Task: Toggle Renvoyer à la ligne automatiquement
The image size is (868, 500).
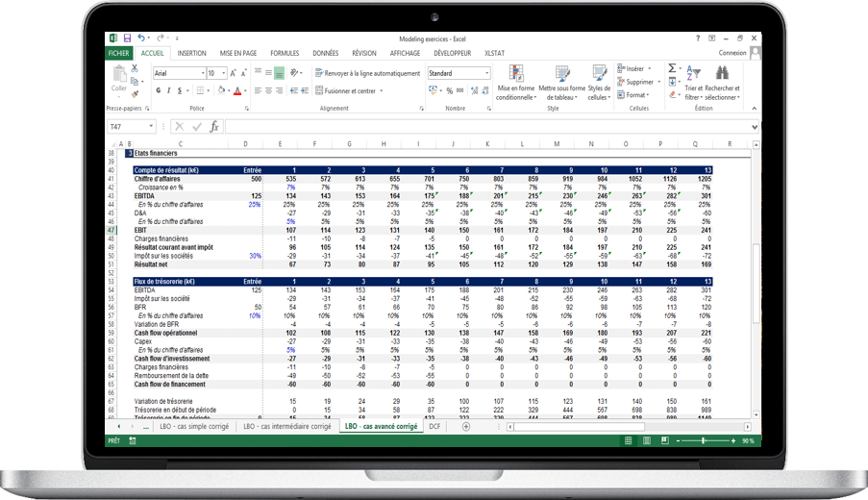Action: tap(367, 73)
